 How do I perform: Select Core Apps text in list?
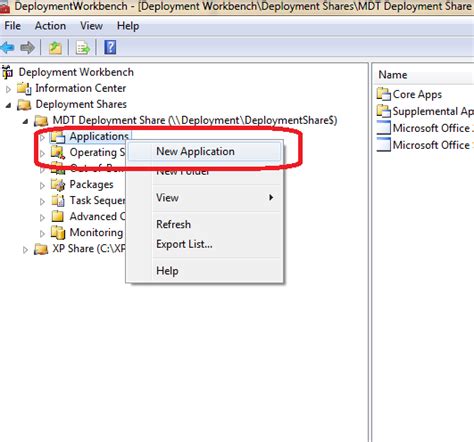tap(417, 95)
